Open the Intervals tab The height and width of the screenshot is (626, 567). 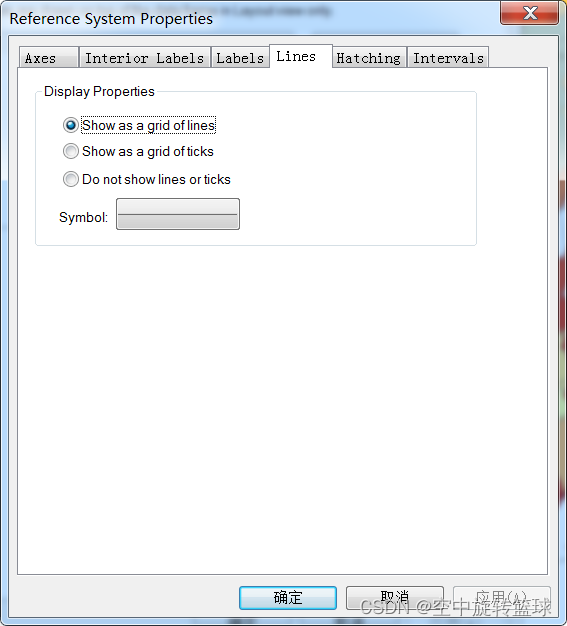[448, 58]
